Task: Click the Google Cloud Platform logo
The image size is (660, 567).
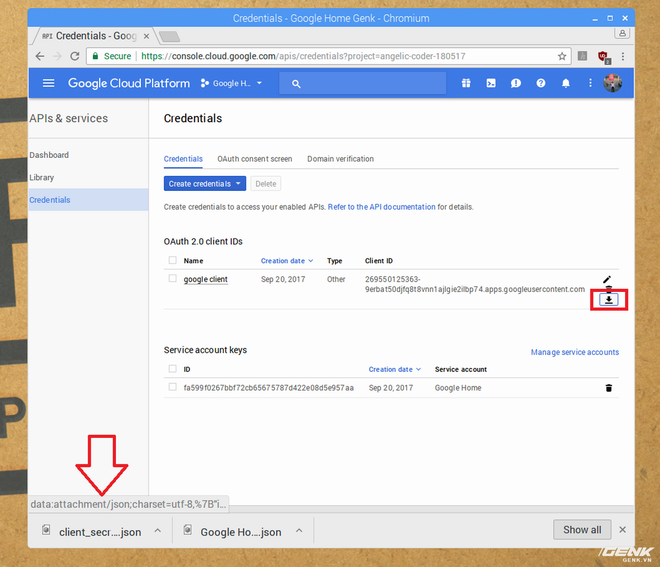Action: 129,83
